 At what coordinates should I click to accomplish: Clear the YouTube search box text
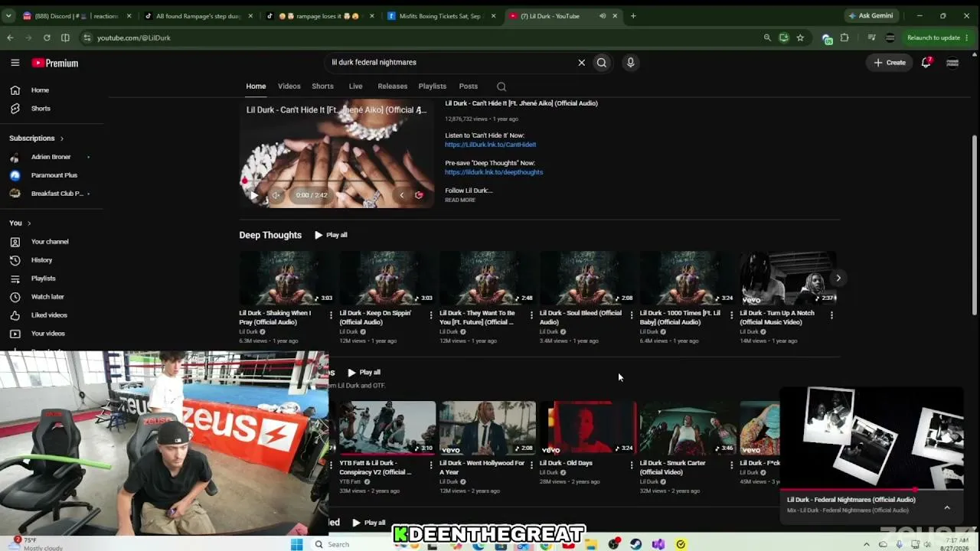tap(581, 63)
